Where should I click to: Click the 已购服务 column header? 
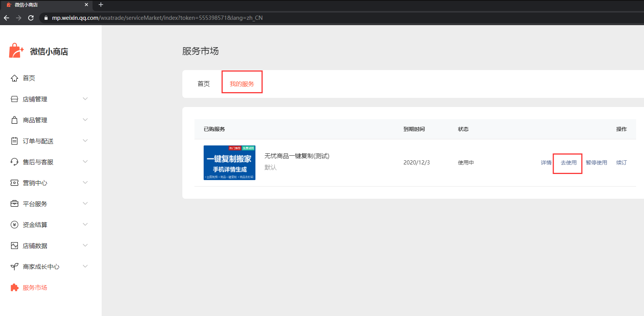214,129
